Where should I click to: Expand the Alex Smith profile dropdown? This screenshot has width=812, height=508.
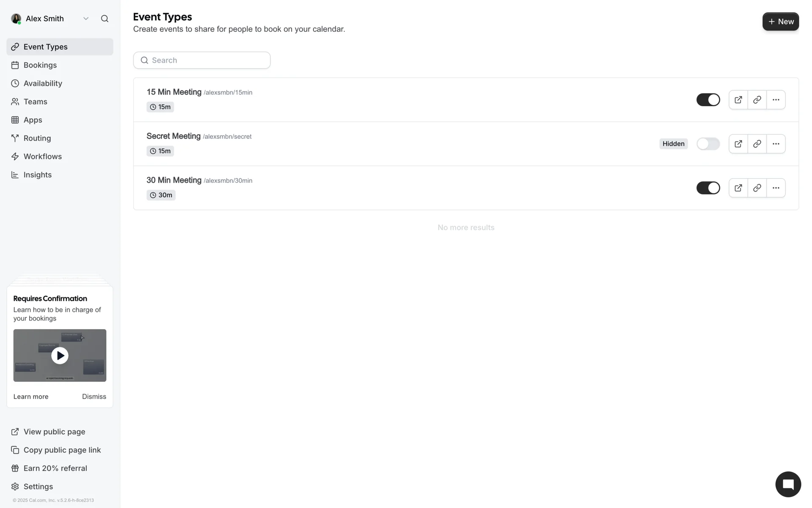tap(86, 19)
